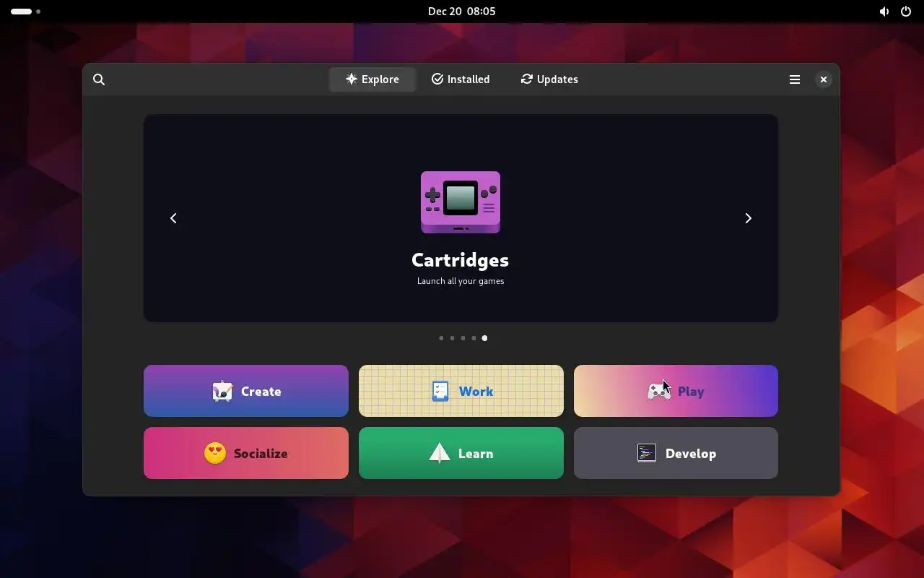Image resolution: width=924 pixels, height=578 pixels.
Task: Open the Cartridges featured app title
Action: (x=461, y=259)
